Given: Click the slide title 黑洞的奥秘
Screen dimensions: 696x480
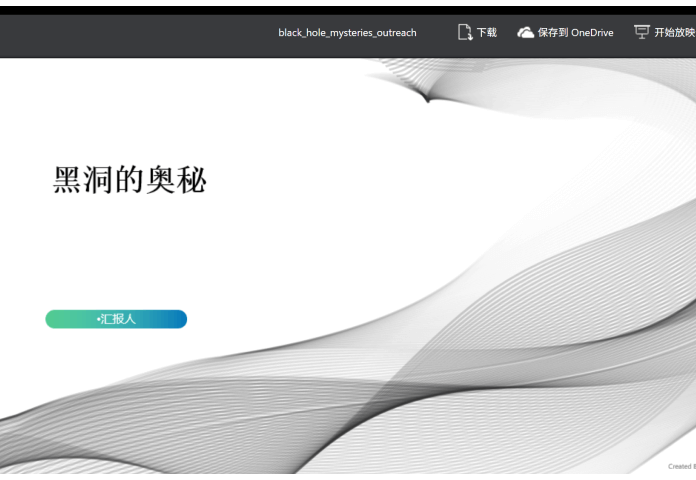Looking at the screenshot, I should click(x=130, y=179).
